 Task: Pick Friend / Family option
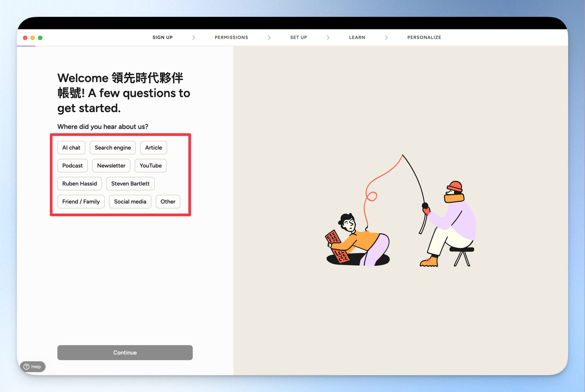pyautogui.click(x=81, y=202)
